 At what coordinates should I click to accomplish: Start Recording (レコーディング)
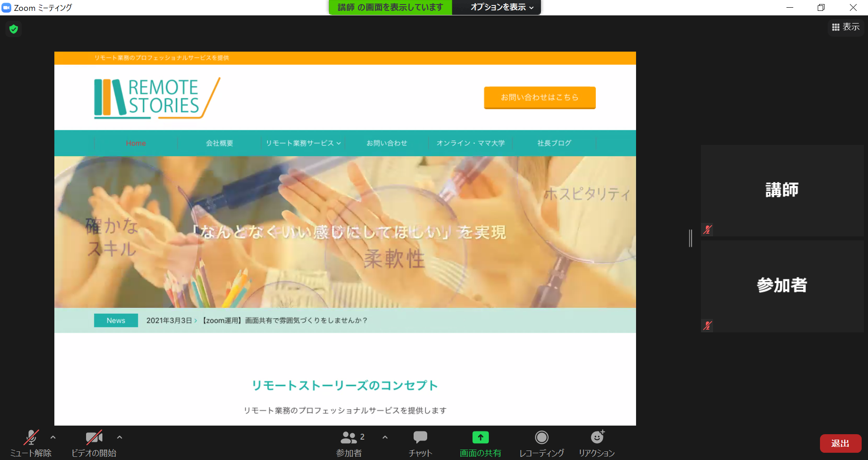(x=541, y=443)
